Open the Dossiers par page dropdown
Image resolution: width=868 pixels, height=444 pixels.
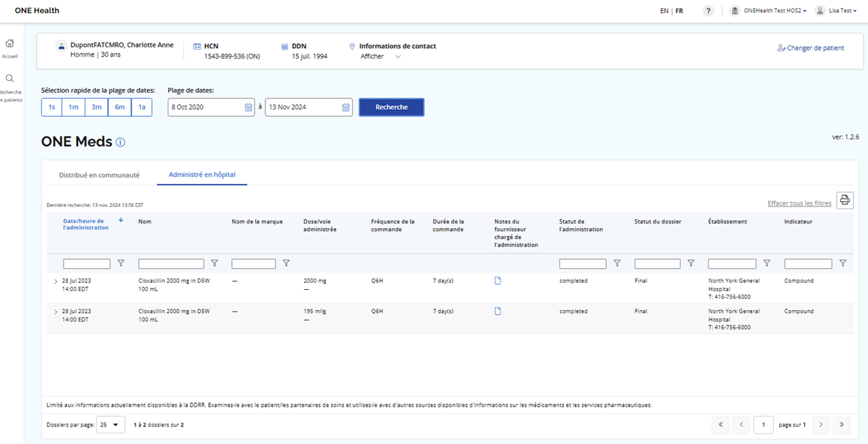(110, 424)
